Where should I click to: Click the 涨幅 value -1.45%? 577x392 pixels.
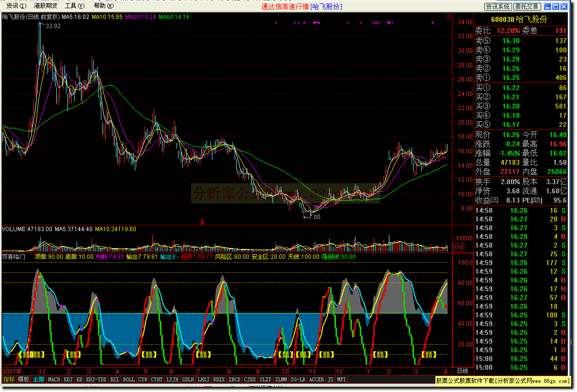pos(509,153)
